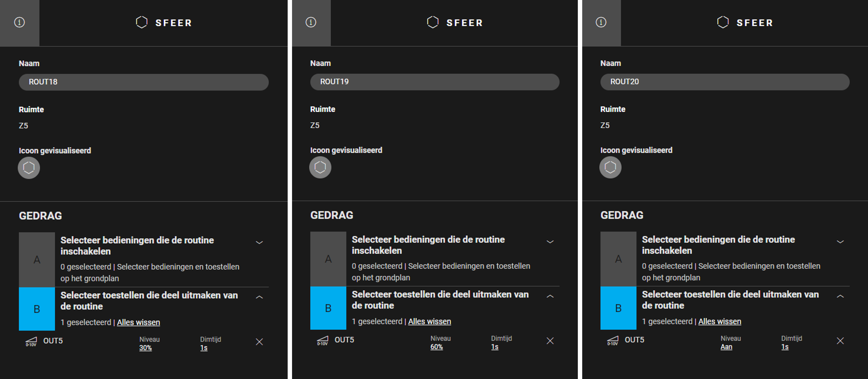The width and height of the screenshot is (868, 379).
Task: Click the Z5 room value under ROUT19
Action: pos(315,125)
